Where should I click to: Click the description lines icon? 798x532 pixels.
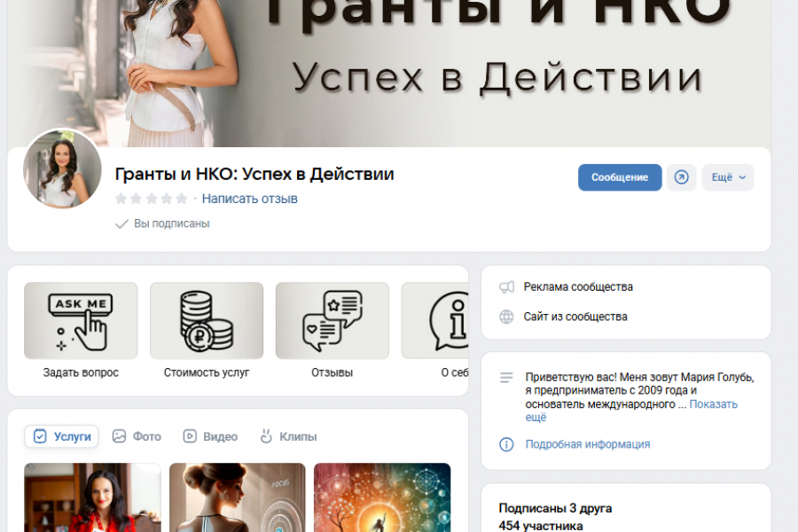506,377
